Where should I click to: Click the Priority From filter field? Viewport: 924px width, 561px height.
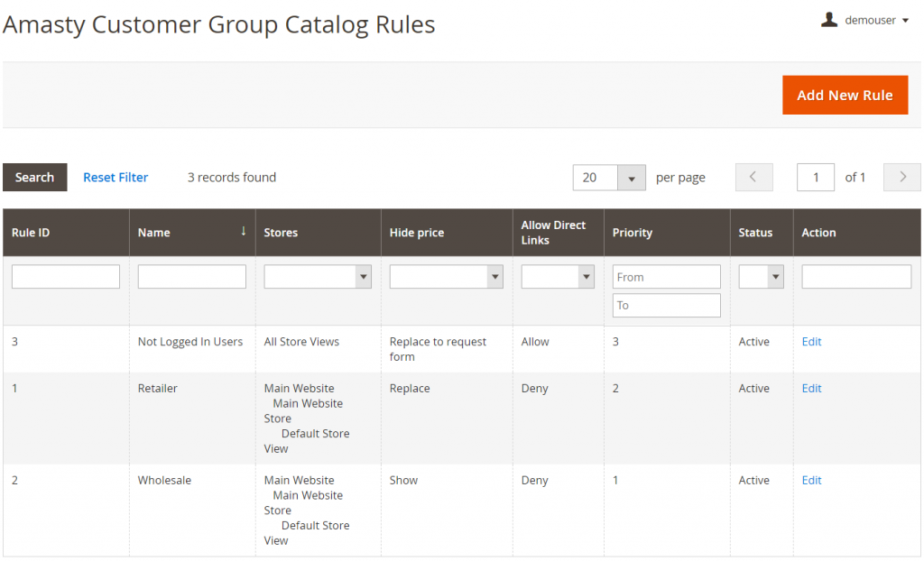(666, 276)
